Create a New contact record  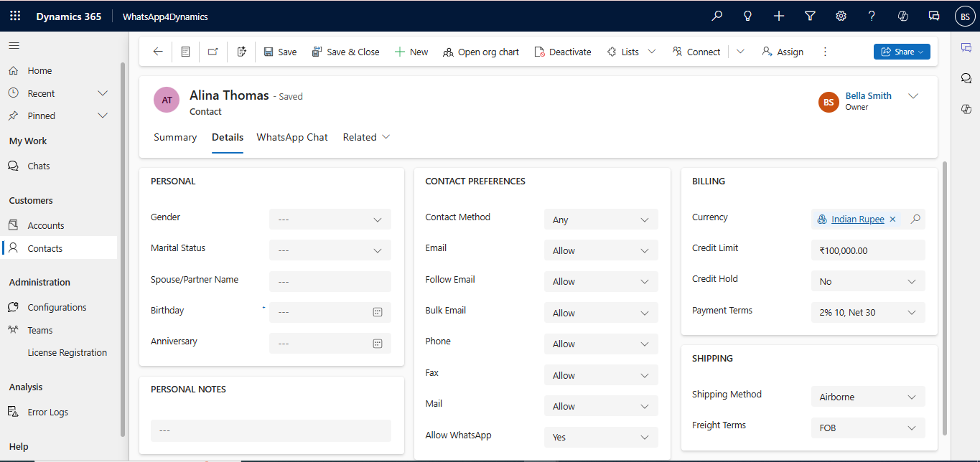coord(411,52)
